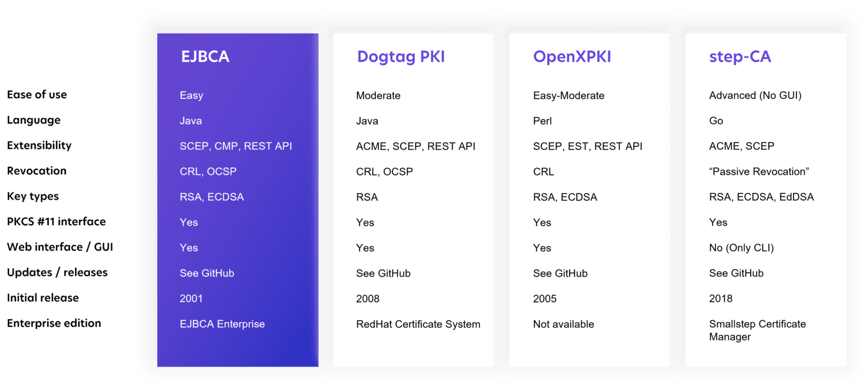Image resolution: width=868 pixels, height=388 pixels.
Task: Click the Ease of use row label
Action: (x=37, y=94)
